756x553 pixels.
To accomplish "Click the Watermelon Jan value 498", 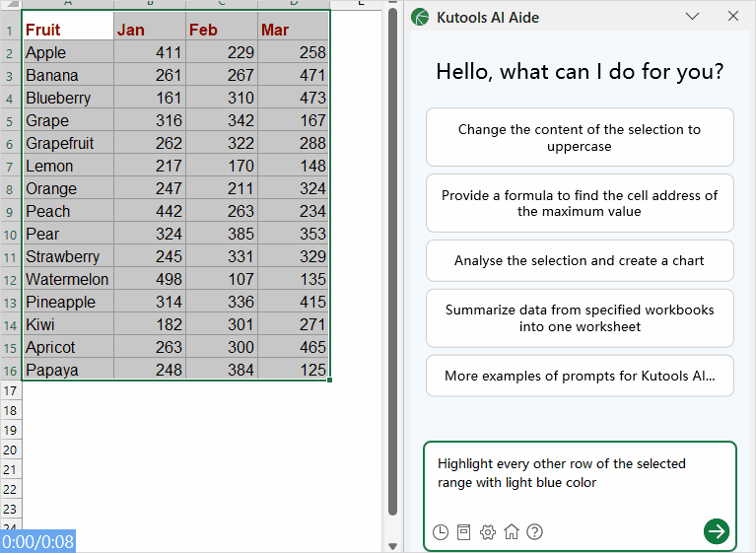I will tap(149, 279).
